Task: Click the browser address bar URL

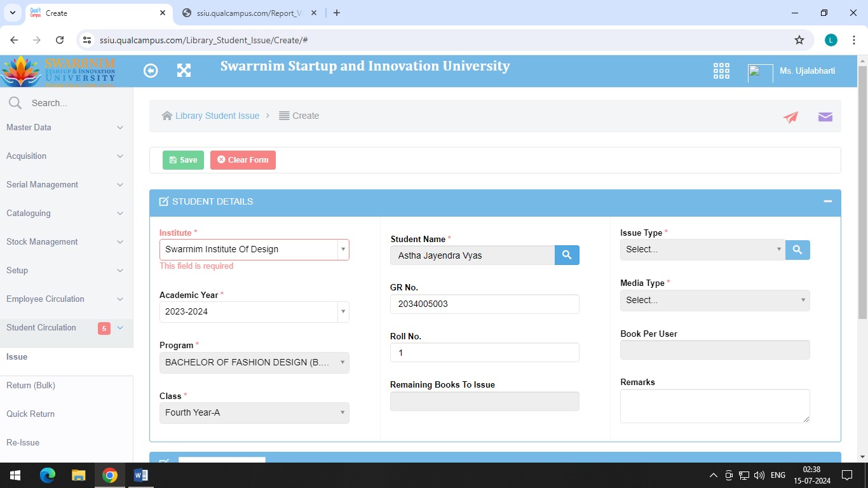Action: (x=204, y=40)
